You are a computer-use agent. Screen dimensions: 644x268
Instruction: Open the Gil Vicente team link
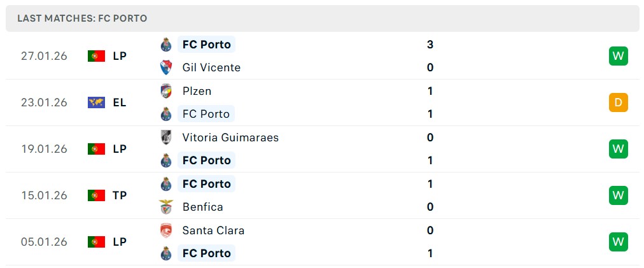click(x=211, y=67)
